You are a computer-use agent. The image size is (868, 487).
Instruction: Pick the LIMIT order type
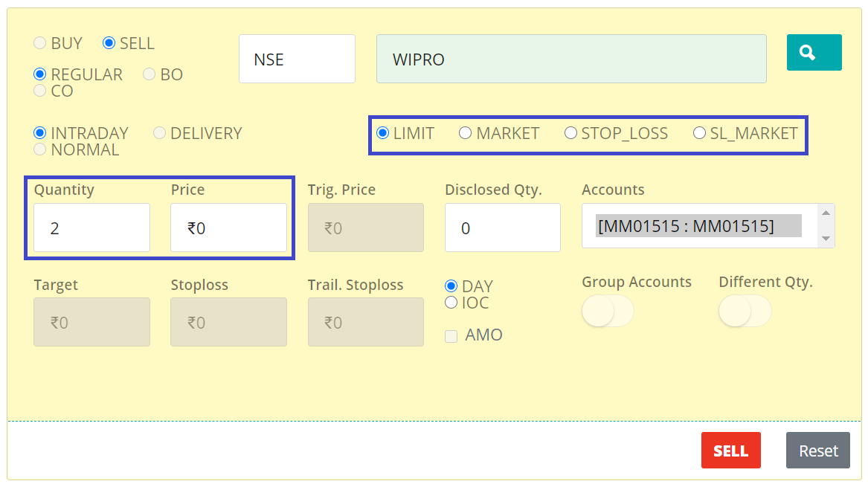click(x=382, y=133)
